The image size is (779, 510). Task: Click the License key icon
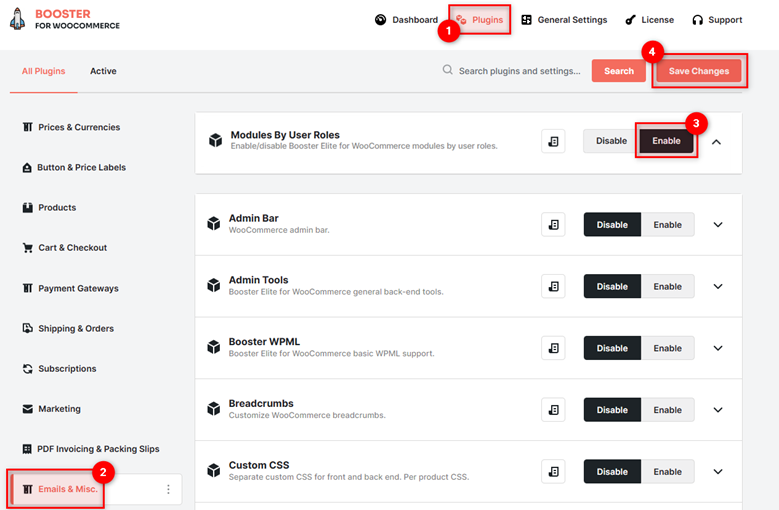pos(630,20)
